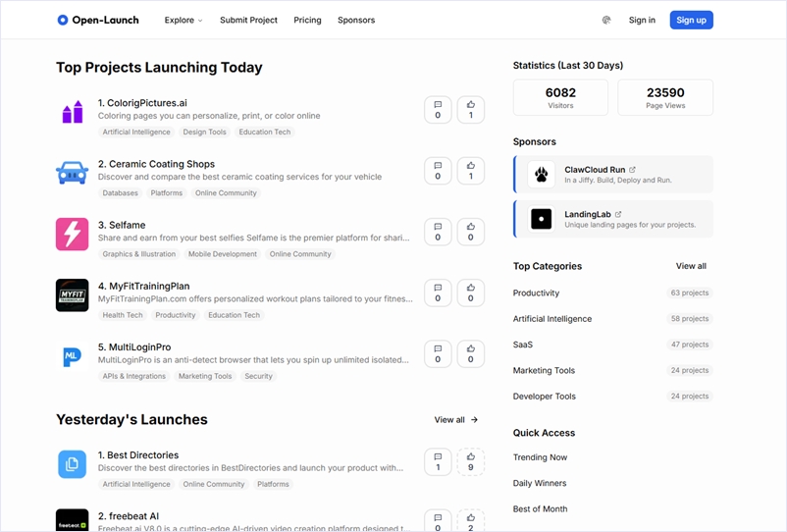Click the Ceramic Coating Shops car icon
The image size is (787, 532).
pyautogui.click(x=73, y=174)
